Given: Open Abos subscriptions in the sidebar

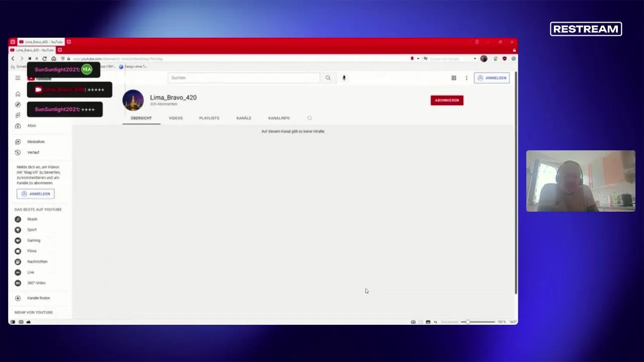Looking at the screenshot, I should coord(32,126).
